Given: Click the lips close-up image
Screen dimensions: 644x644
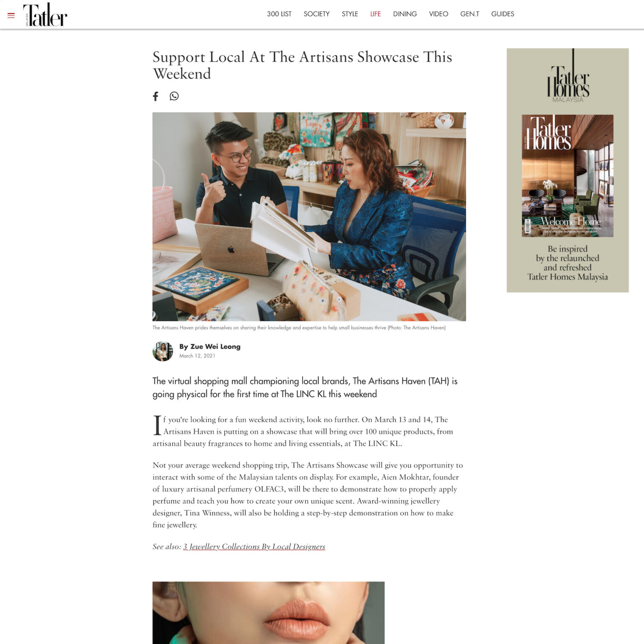Looking at the screenshot, I should click(x=268, y=613).
